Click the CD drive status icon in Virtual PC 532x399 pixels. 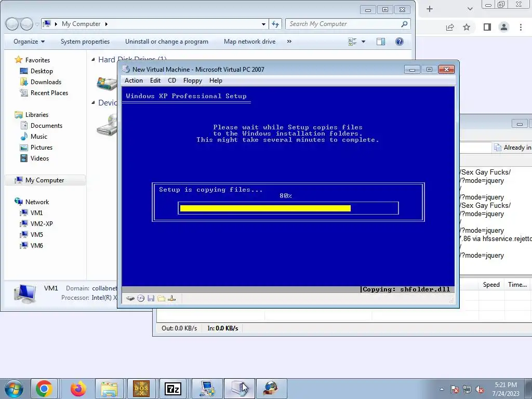coord(141,299)
